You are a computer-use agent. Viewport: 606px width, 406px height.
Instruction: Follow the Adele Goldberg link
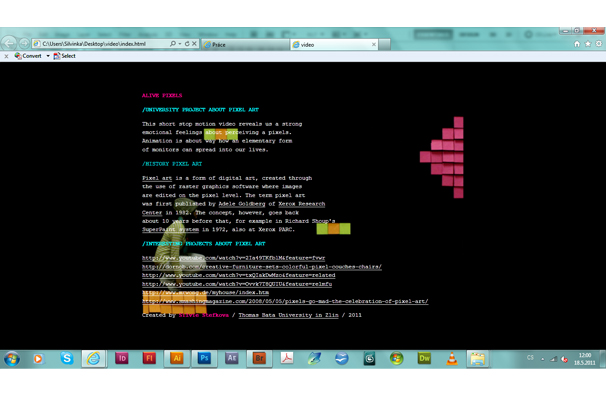click(x=241, y=204)
